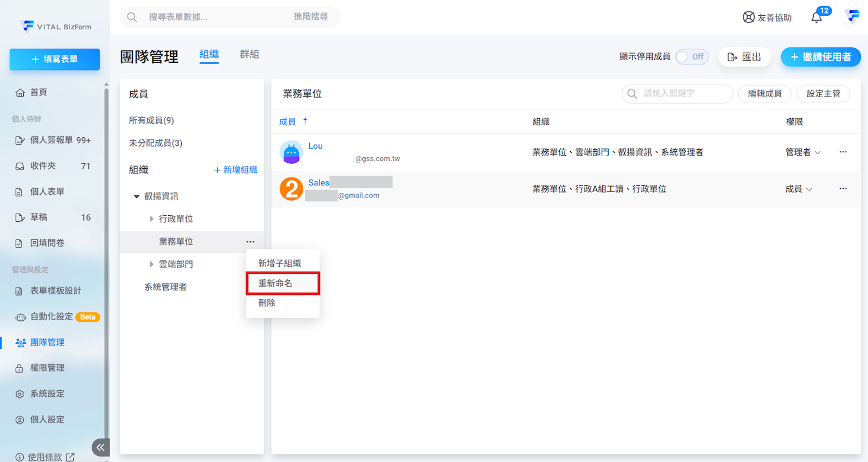The height and width of the screenshot is (462, 868).
Task: Click the 請輸入關鍵字 member search field
Action: (x=678, y=94)
